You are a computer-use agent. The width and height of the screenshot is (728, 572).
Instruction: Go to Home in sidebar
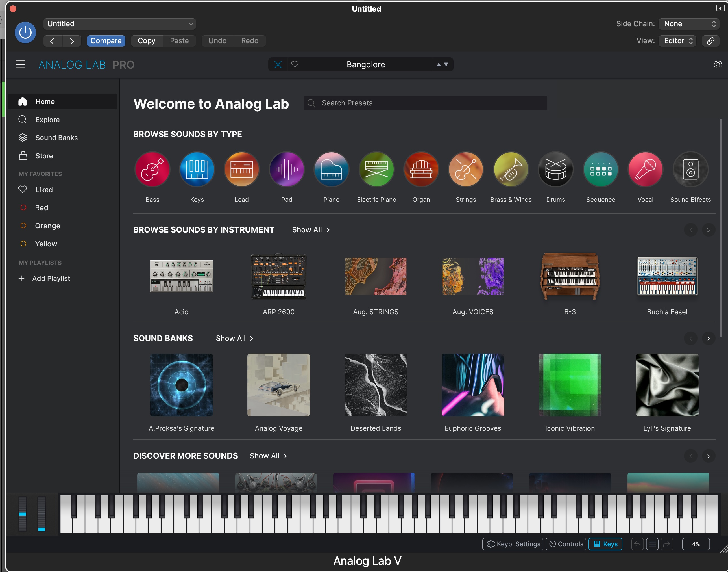coord(63,101)
